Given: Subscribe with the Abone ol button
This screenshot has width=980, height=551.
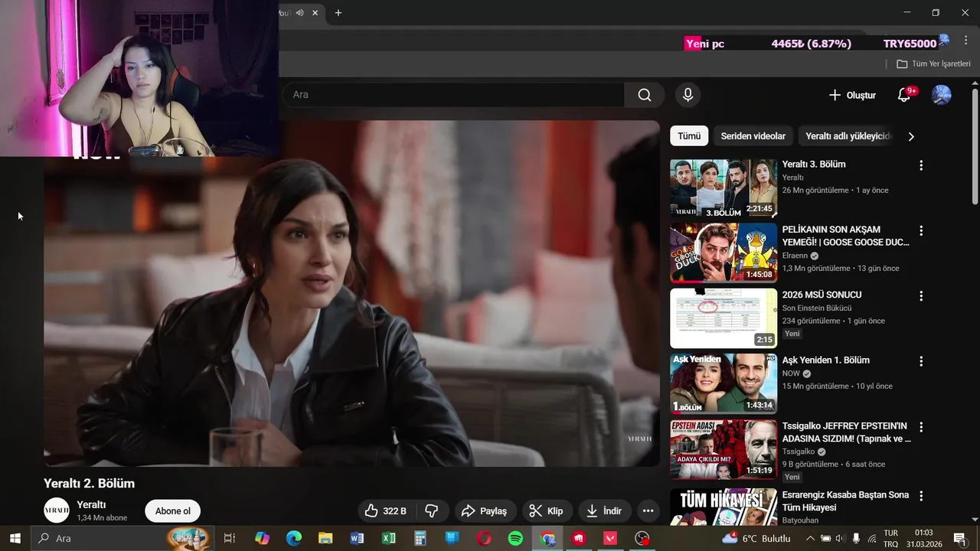Looking at the screenshot, I should 173,511.
